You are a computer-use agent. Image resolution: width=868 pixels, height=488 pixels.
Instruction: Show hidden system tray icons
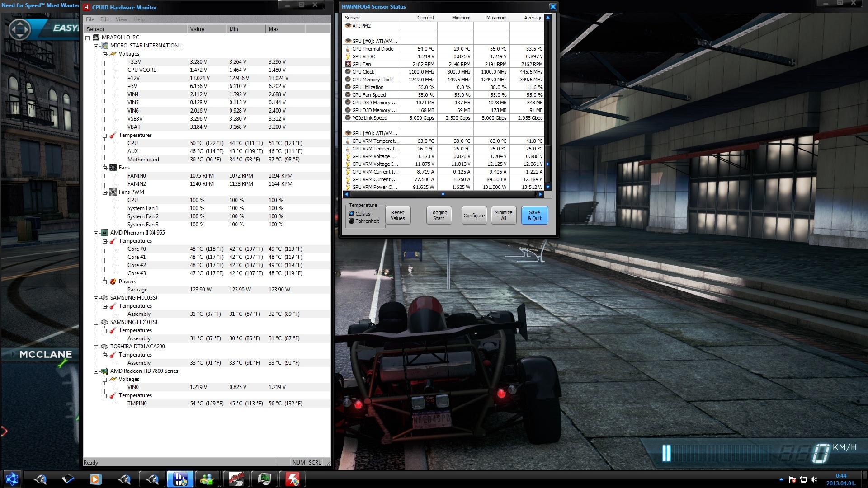[x=781, y=479]
